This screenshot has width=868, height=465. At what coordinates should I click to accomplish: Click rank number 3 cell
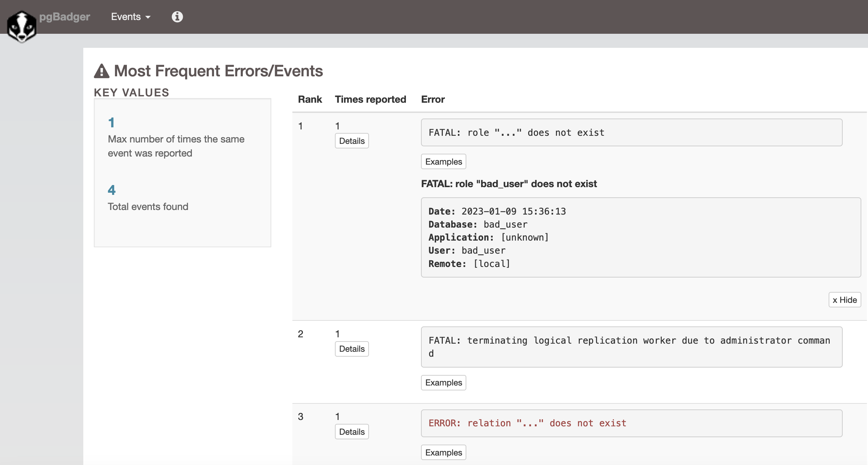coord(300,417)
